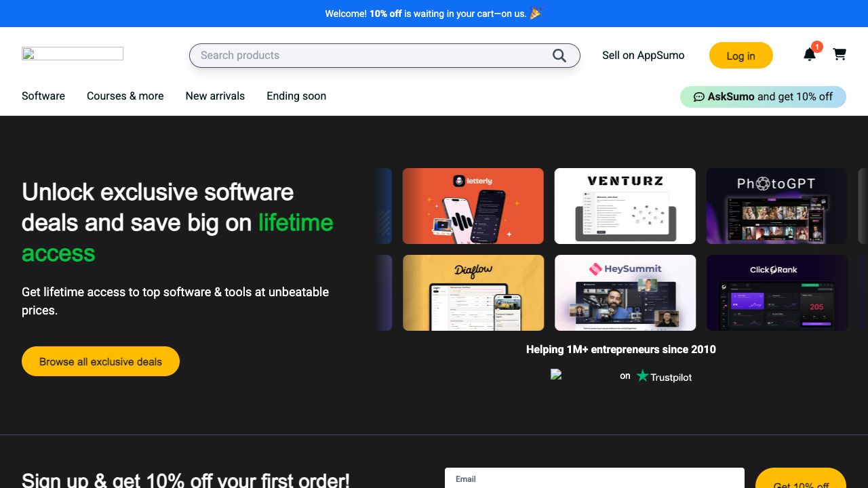868x488 pixels.
Task: Open the Software menu
Action: [43, 96]
